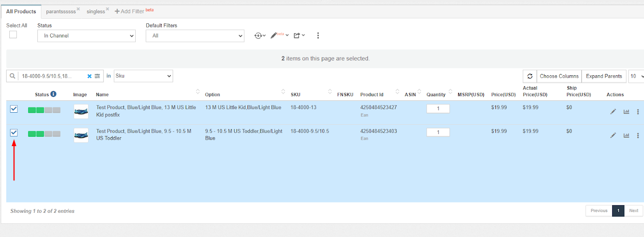Switch to the All Products tab

click(21, 11)
